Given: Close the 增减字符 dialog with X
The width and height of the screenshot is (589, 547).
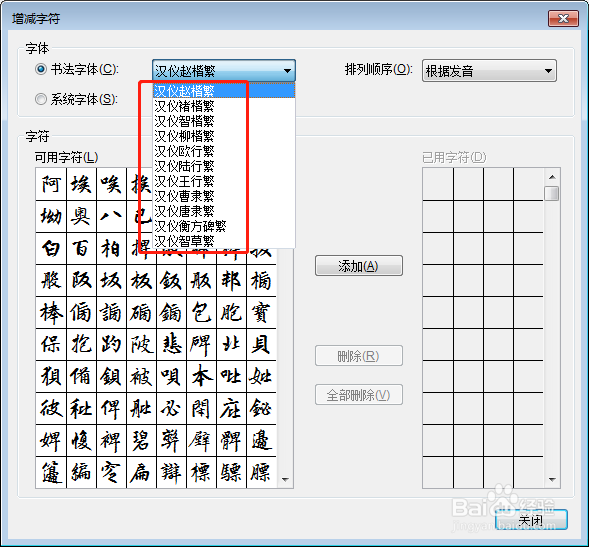Looking at the screenshot, I should point(563,18).
